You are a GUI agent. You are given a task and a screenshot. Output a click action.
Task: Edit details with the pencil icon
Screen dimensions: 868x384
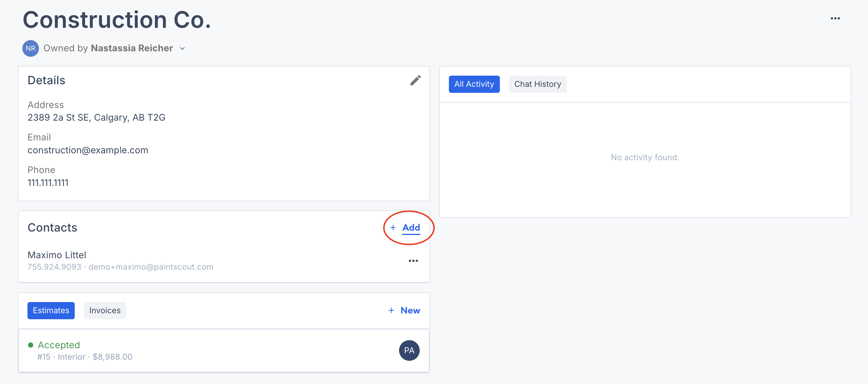pyautogui.click(x=415, y=80)
